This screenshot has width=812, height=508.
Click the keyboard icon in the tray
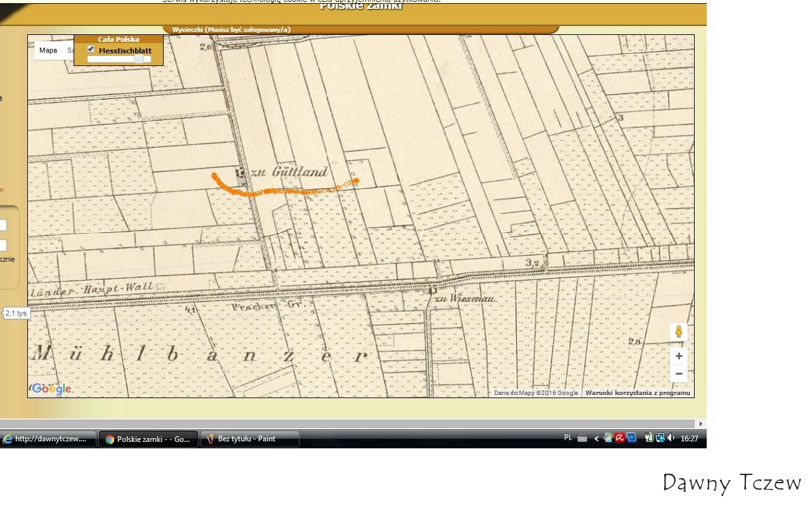pos(582,438)
